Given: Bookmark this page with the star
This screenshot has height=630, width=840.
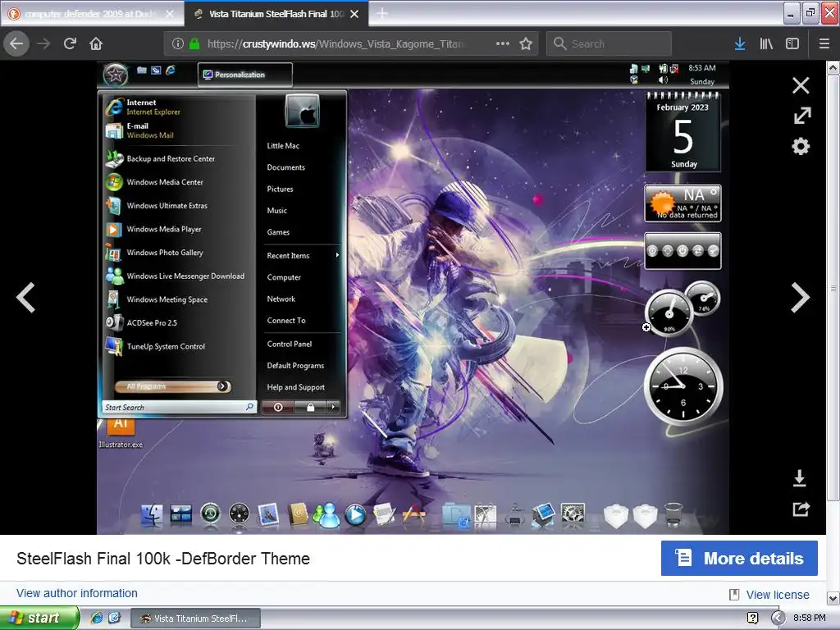Looking at the screenshot, I should coord(526,43).
